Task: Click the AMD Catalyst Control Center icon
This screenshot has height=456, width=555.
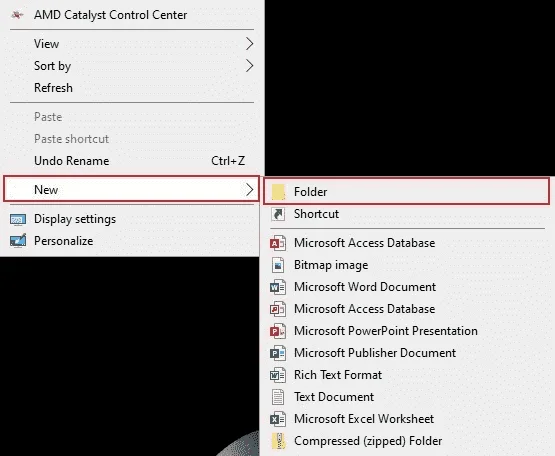Action: coord(17,15)
